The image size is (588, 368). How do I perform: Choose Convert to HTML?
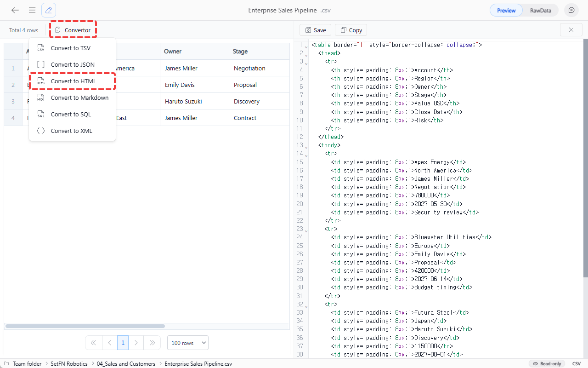[x=72, y=81]
